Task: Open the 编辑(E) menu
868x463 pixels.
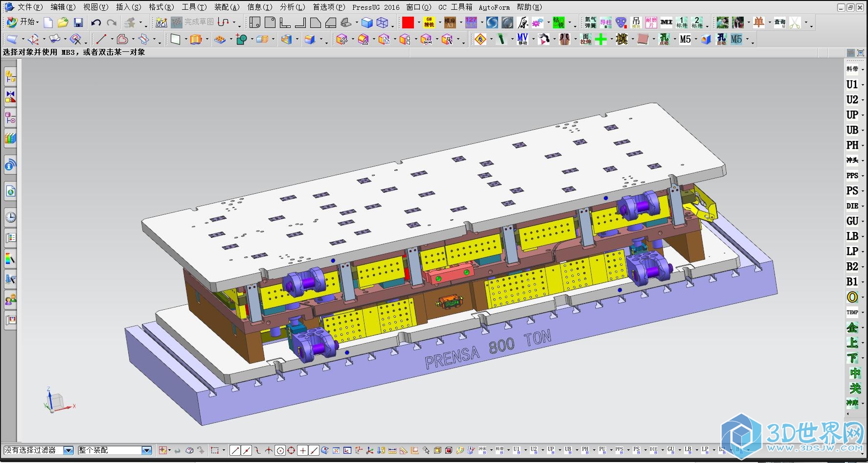Action: pos(63,7)
